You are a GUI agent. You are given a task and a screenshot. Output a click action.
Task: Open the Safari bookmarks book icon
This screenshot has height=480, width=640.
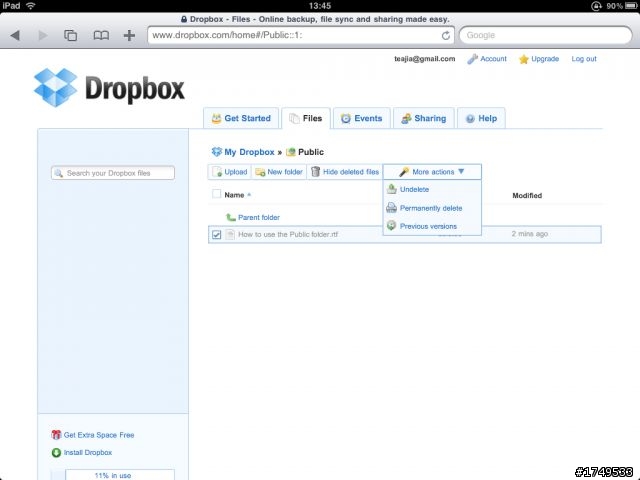click(x=101, y=36)
